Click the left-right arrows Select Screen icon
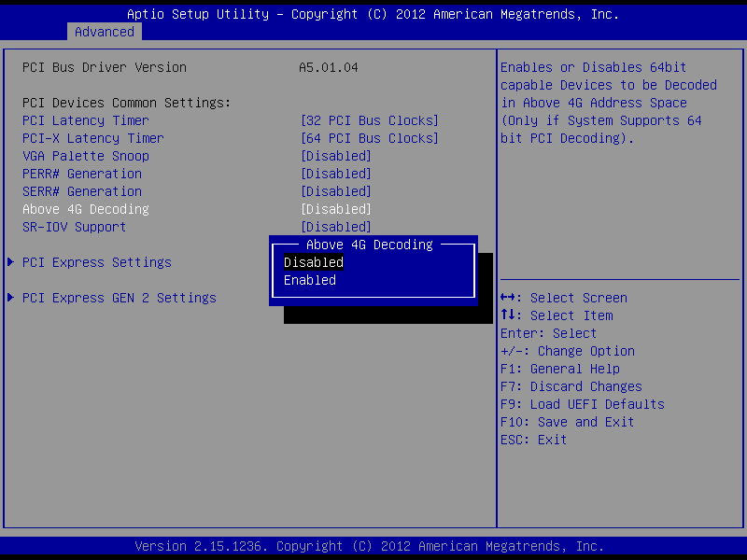The height and width of the screenshot is (560, 747). (508, 298)
